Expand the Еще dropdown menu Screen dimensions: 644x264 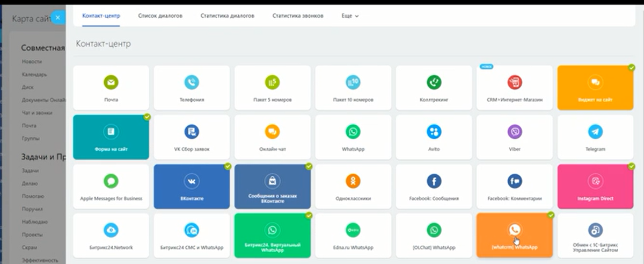click(350, 16)
